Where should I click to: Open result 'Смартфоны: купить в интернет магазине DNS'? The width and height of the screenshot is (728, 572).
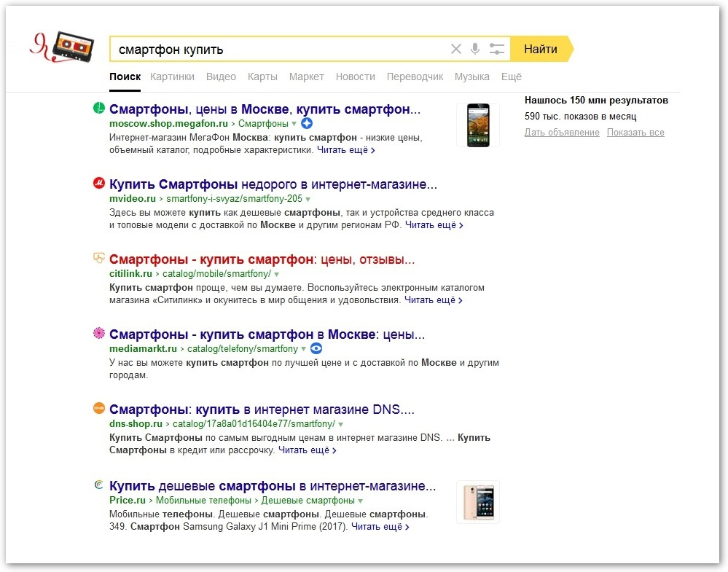coord(262,410)
